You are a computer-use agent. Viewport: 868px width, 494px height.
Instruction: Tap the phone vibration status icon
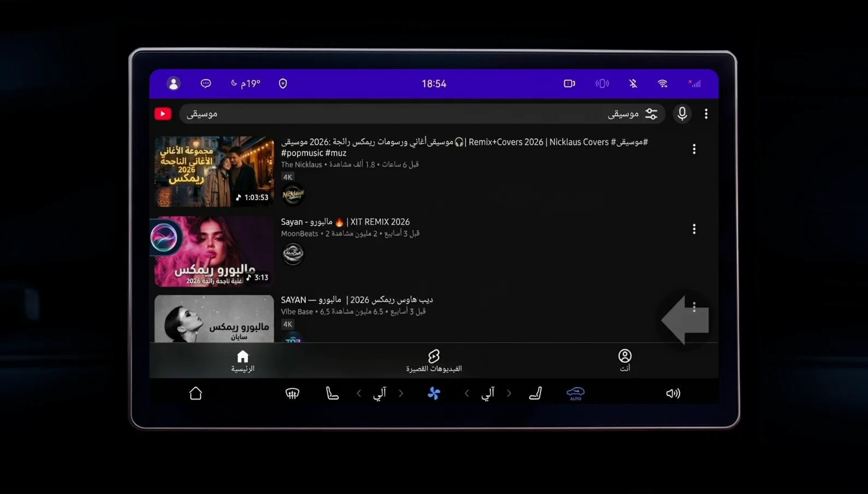(602, 84)
